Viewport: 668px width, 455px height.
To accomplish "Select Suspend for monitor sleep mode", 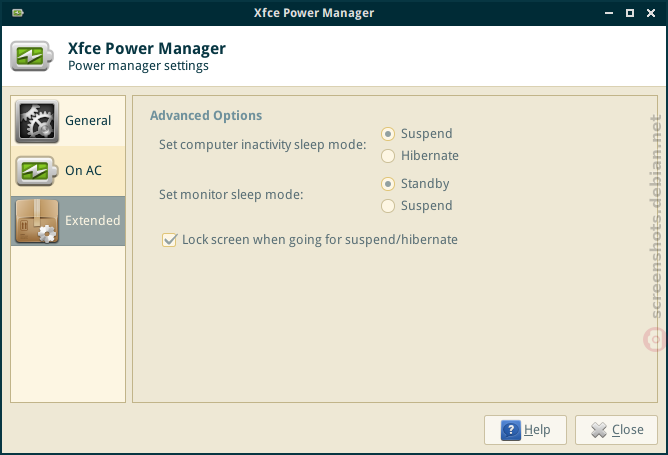I will pos(417,206).
